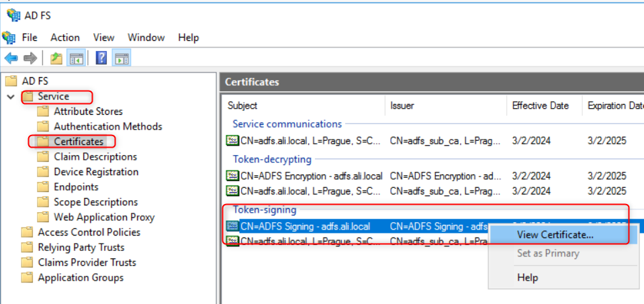Click the Access Control Policies folder icon
The height and width of the screenshot is (304, 644).
(x=27, y=232)
